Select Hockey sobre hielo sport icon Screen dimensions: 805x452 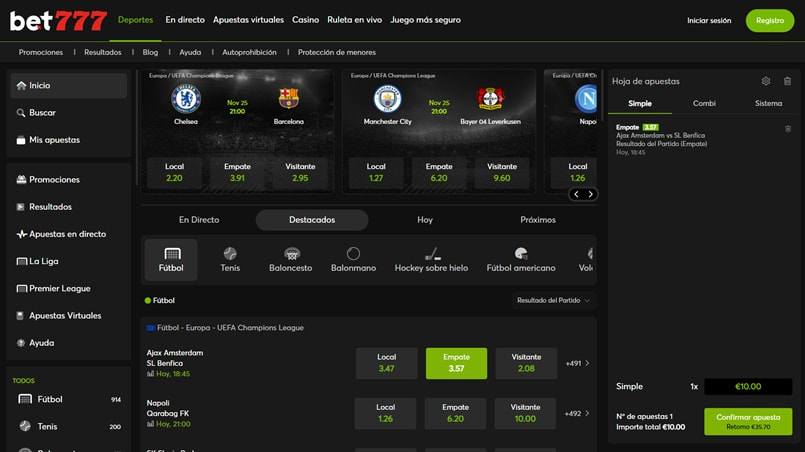431,259
